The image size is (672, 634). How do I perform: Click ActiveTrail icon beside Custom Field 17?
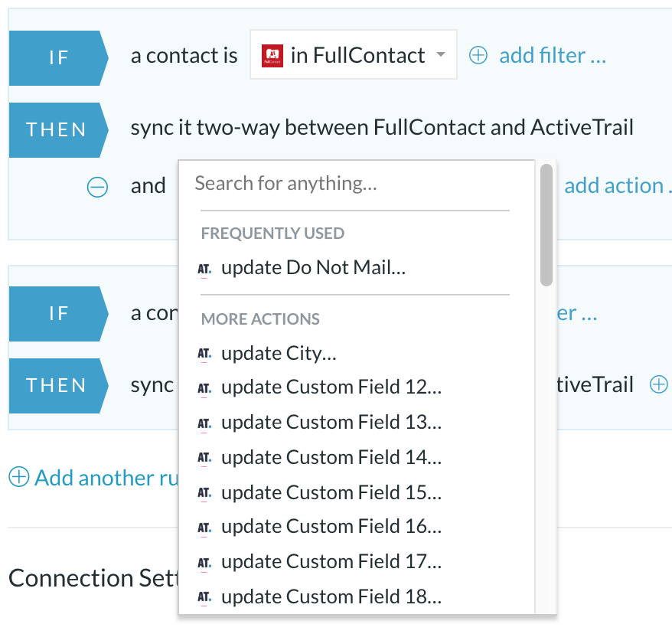tap(204, 563)
